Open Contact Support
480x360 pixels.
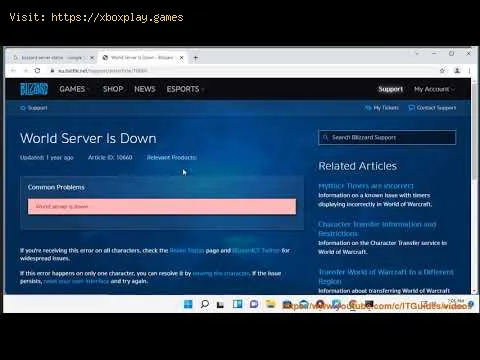[432, 108]
